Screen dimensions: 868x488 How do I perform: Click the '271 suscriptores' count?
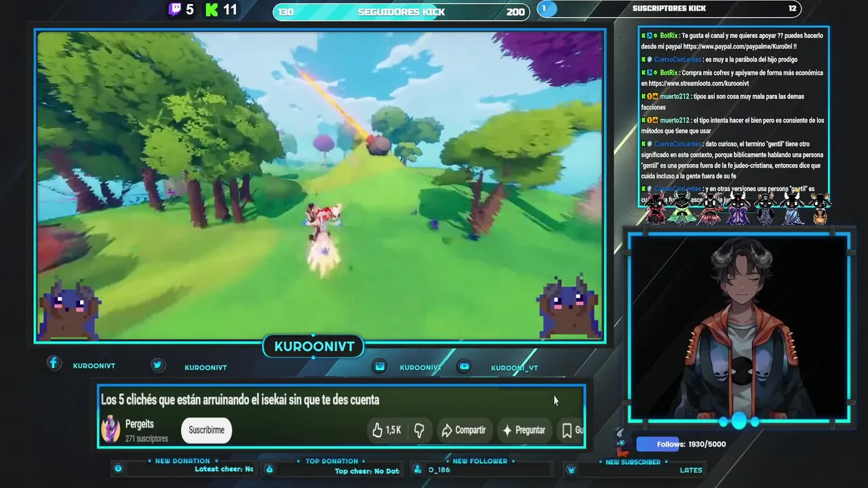146,439
